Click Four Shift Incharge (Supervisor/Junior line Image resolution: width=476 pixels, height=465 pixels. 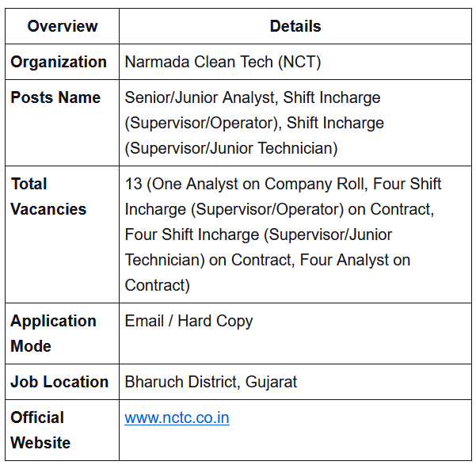point(258,234)
